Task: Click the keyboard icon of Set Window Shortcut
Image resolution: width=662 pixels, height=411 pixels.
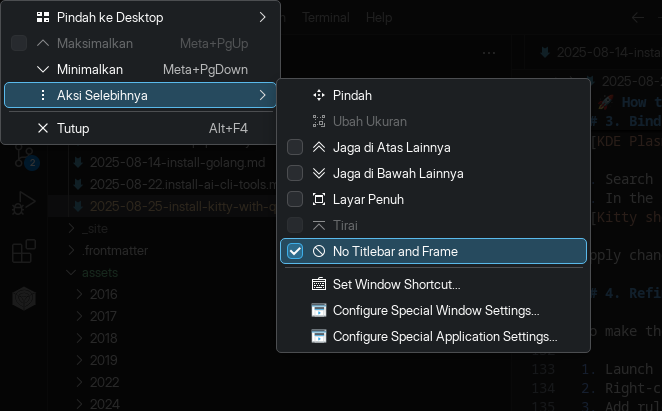Action: pyautogui.click(x=319, y=284)
